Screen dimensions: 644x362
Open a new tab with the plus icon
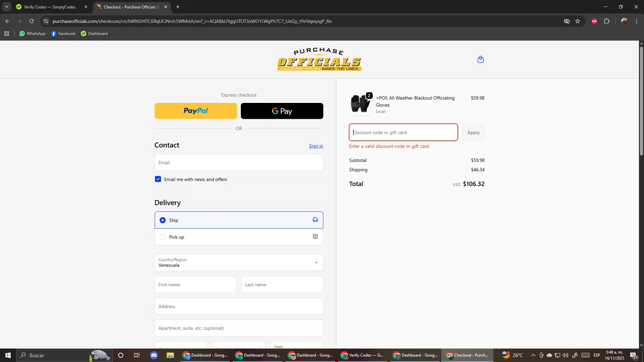tap(178, 7)
